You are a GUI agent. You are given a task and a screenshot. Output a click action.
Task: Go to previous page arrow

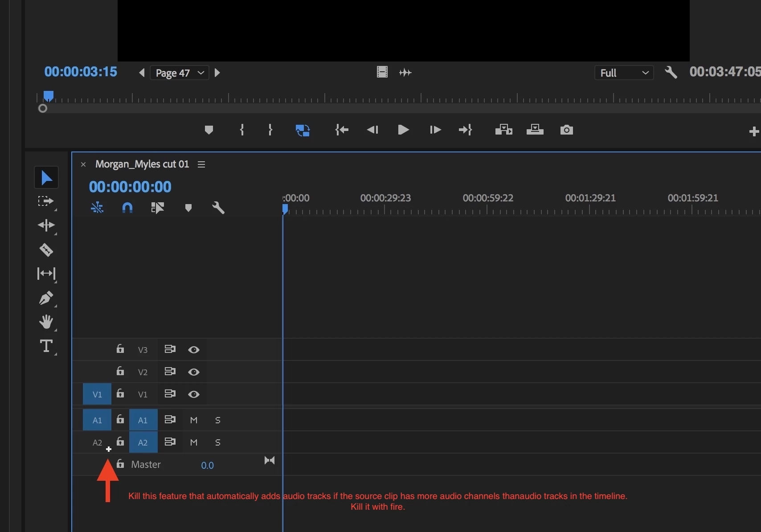(142, 73)
